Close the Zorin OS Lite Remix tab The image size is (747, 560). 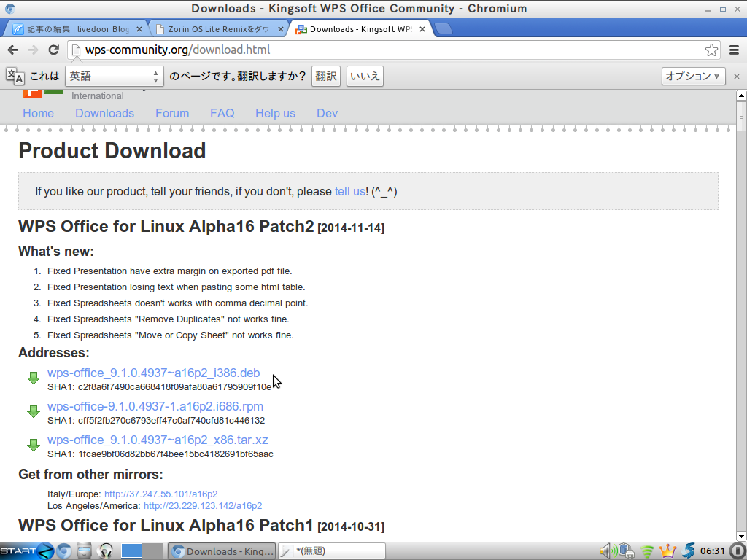click(x=281, y=29)
